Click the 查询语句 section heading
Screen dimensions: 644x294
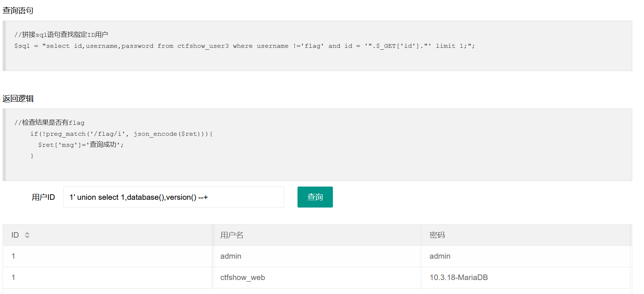(18, 11)
